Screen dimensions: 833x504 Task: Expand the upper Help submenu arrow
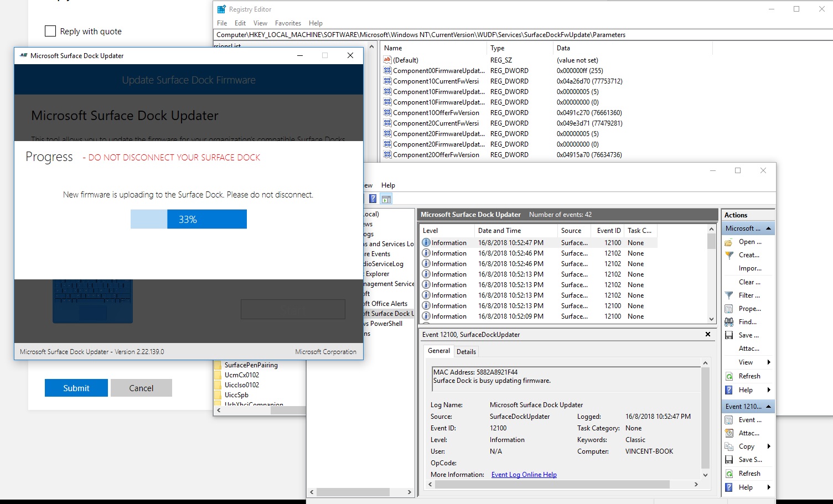point(769,390)
